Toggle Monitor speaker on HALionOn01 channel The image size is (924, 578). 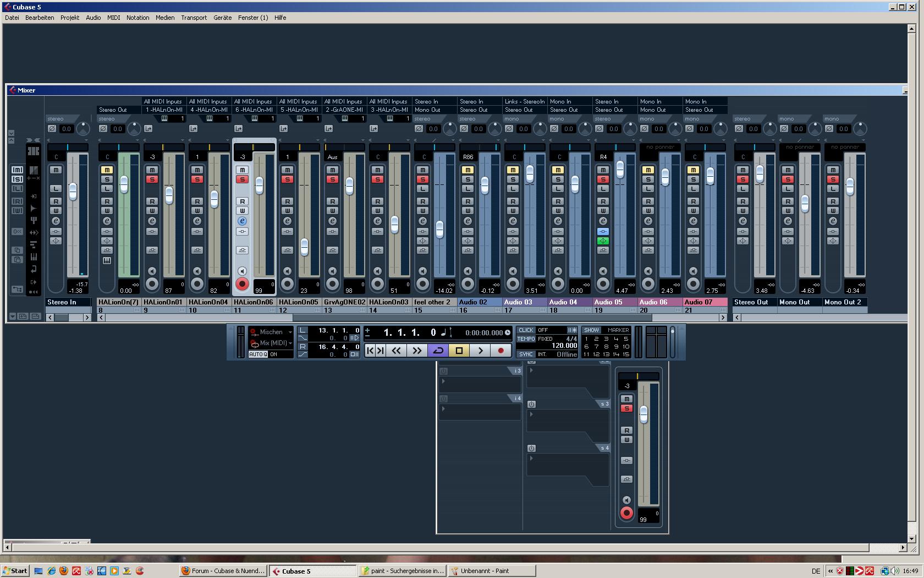click(152, 271)
